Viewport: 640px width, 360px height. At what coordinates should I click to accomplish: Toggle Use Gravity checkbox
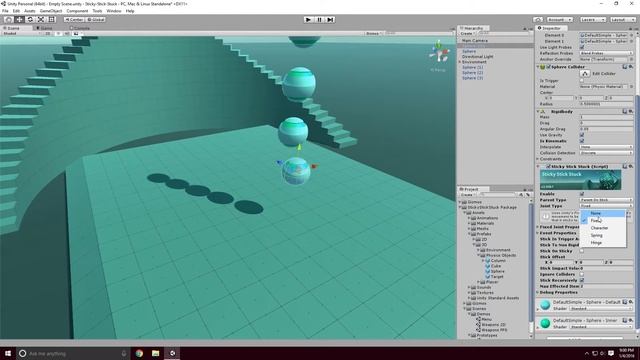tap(582, 135)
